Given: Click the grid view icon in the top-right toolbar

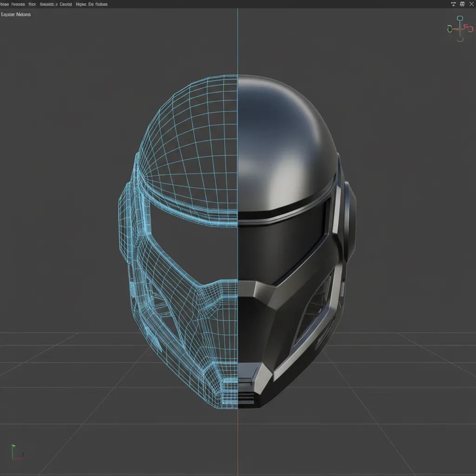Looking at the screenshot, I should click(462, 4).
